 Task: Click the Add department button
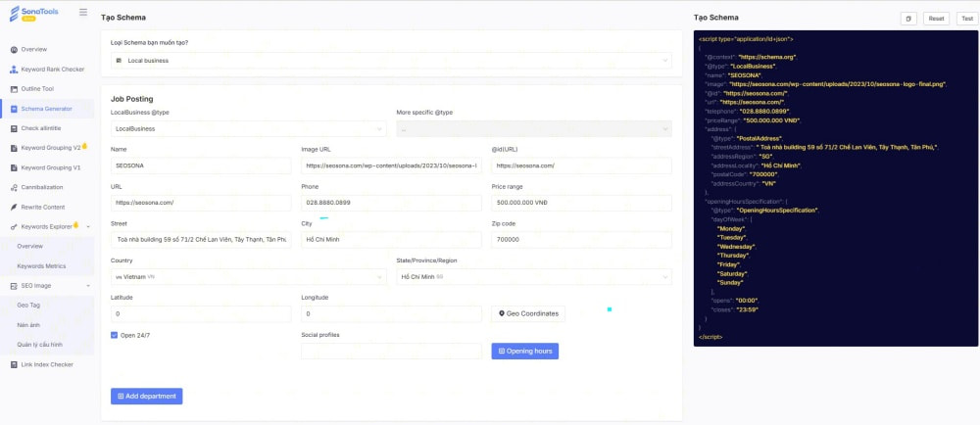coord(146,396)
